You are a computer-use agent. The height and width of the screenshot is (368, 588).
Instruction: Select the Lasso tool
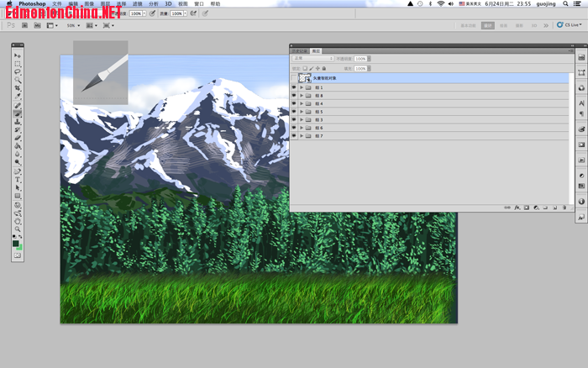pyautogui.click(x=18, y=72)
